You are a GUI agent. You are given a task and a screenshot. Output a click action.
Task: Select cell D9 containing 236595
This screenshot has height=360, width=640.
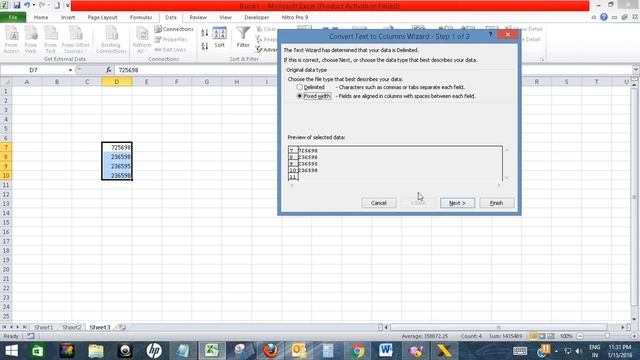pyautogui.click(x=117, y=166)
